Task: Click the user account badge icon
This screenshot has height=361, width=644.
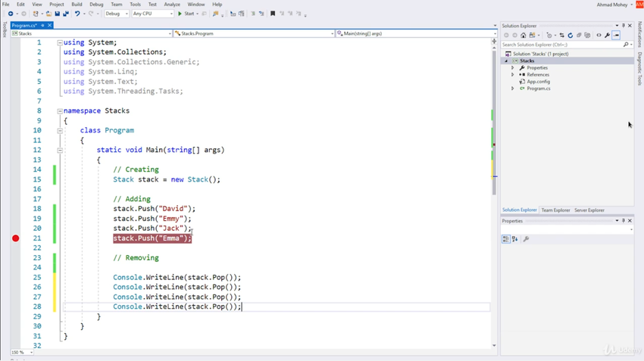Action: pyautogui.click(x=639, y=5)
